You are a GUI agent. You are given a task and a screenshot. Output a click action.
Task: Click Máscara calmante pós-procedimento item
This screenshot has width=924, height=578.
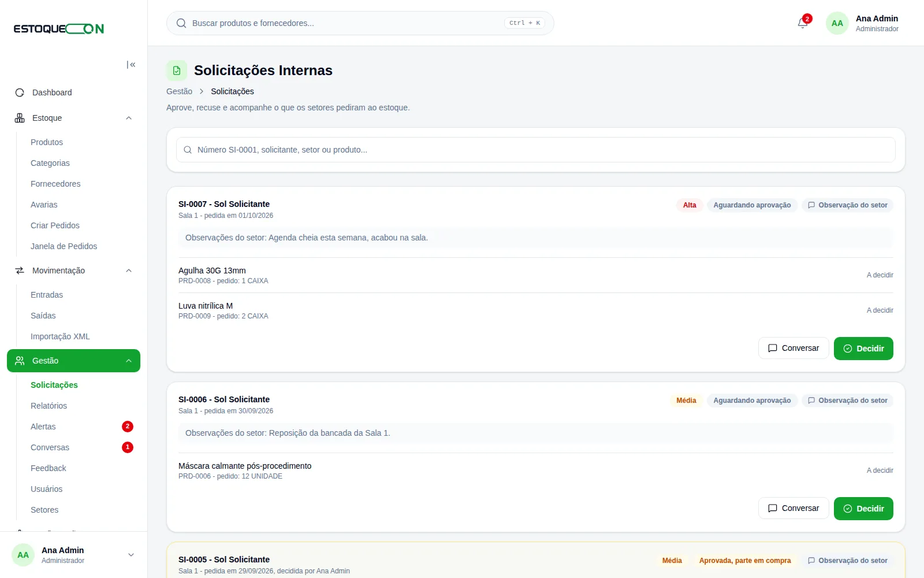pos(536,470)
